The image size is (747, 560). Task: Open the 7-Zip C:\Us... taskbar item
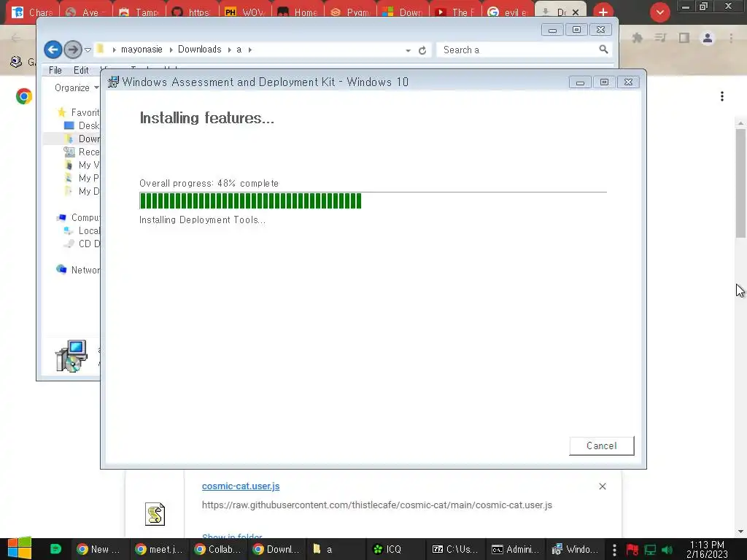click(454, 549)
